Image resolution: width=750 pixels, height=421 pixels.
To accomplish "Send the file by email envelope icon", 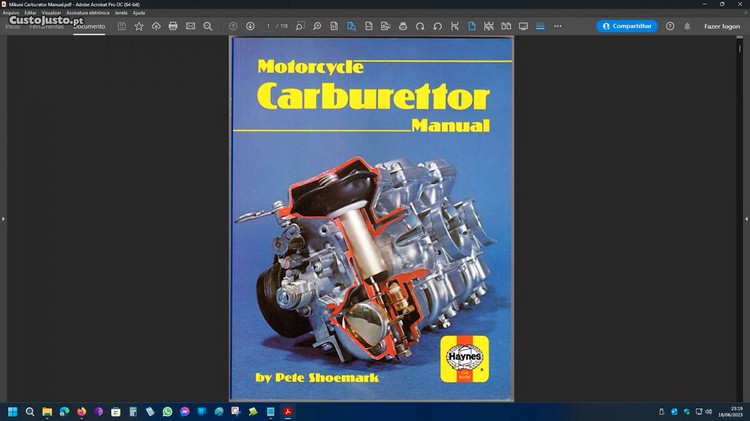I will point(190,26).
